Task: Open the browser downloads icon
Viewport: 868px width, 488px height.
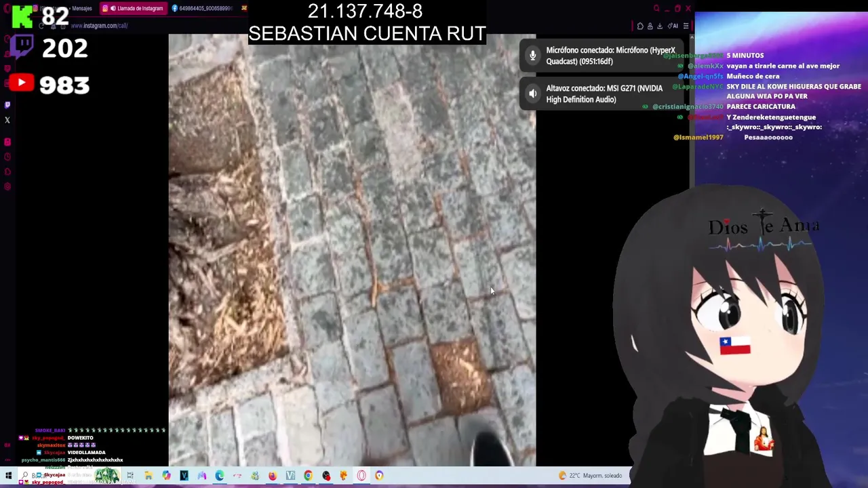Action: click(659, 26)
